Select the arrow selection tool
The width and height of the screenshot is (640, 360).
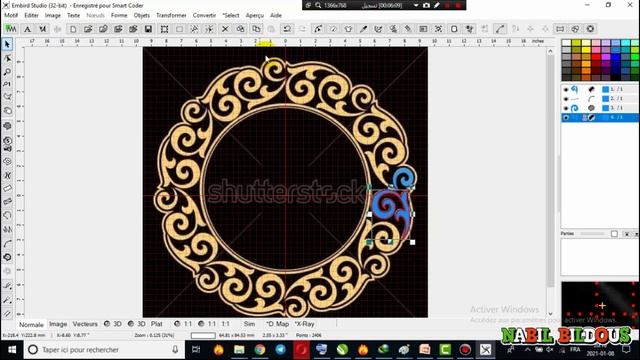[7, 44]
